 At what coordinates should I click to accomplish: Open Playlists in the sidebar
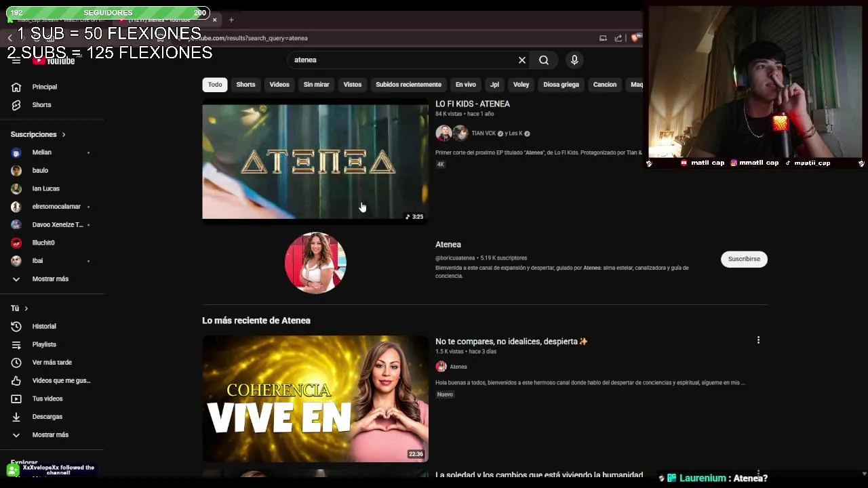click(x=44, y=344)
